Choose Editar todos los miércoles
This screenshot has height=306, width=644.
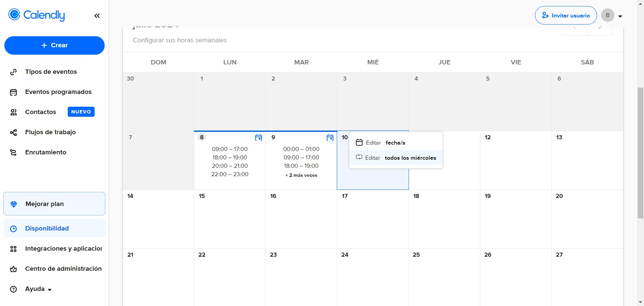[396, 158]
